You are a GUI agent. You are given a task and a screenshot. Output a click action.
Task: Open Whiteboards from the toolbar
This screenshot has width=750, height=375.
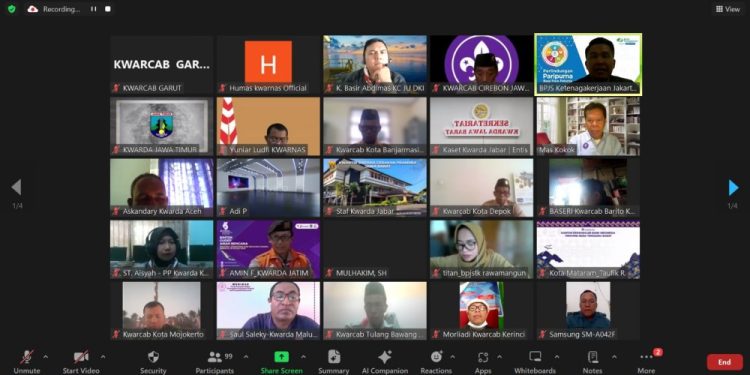click(535, 357)
